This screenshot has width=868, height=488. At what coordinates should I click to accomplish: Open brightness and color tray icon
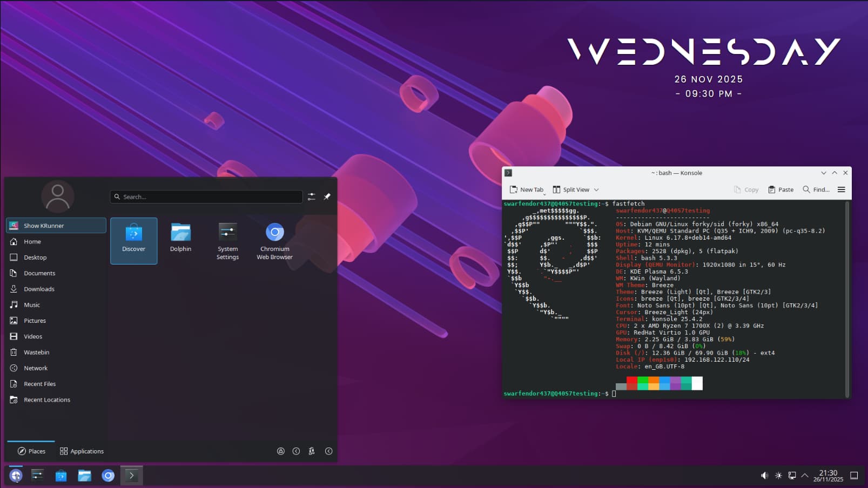pos(778,476)
